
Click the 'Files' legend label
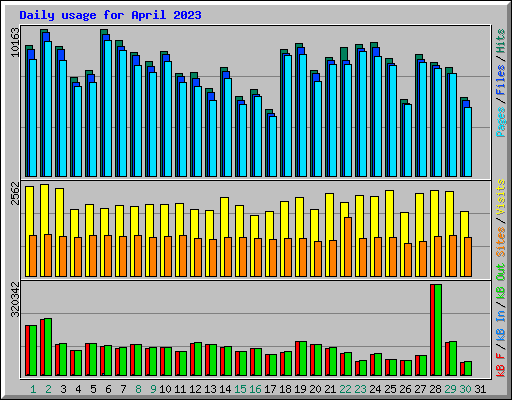[x=501, y=80]
